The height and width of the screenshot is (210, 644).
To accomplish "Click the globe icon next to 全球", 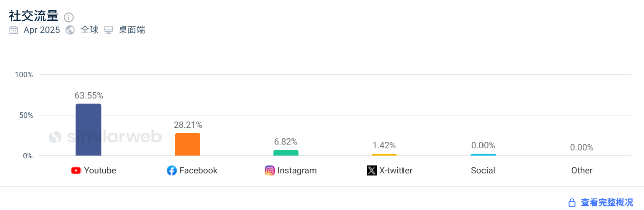I will coord(70,30).
